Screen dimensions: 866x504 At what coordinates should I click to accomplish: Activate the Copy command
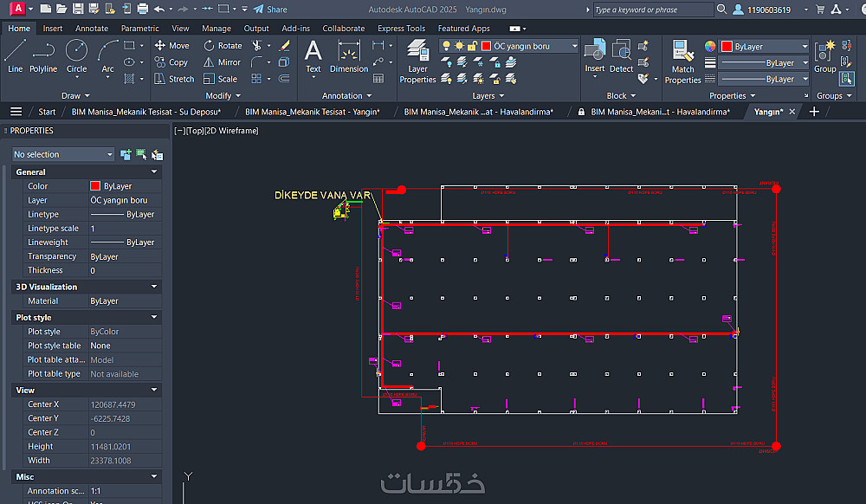(x=171, y=61)
